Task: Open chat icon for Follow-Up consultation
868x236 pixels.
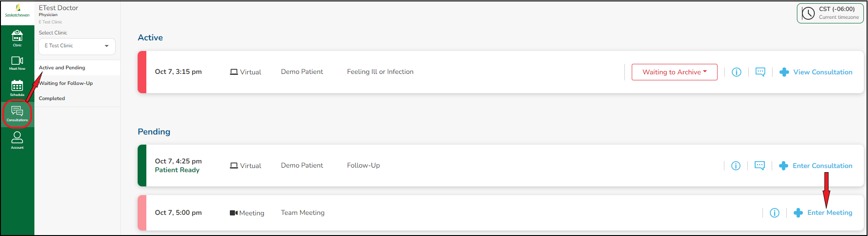Action: point(760,166)
